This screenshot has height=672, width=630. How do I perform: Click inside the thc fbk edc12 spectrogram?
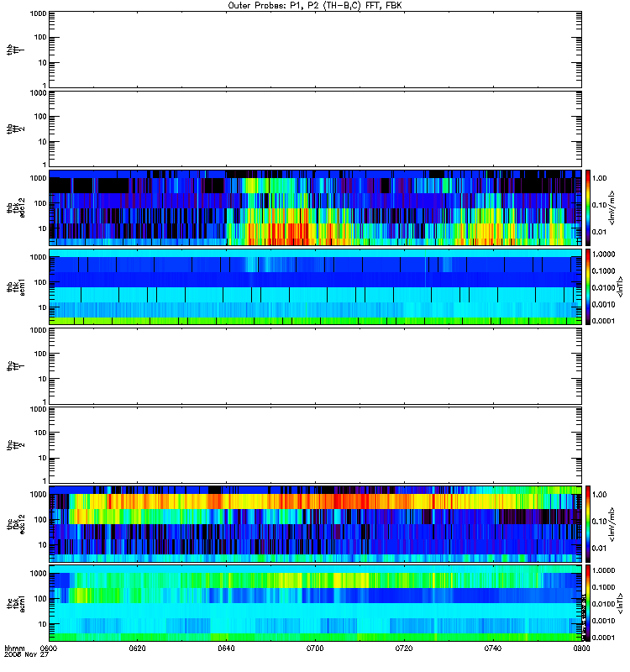pyautogui.click(x=316, y=524)
